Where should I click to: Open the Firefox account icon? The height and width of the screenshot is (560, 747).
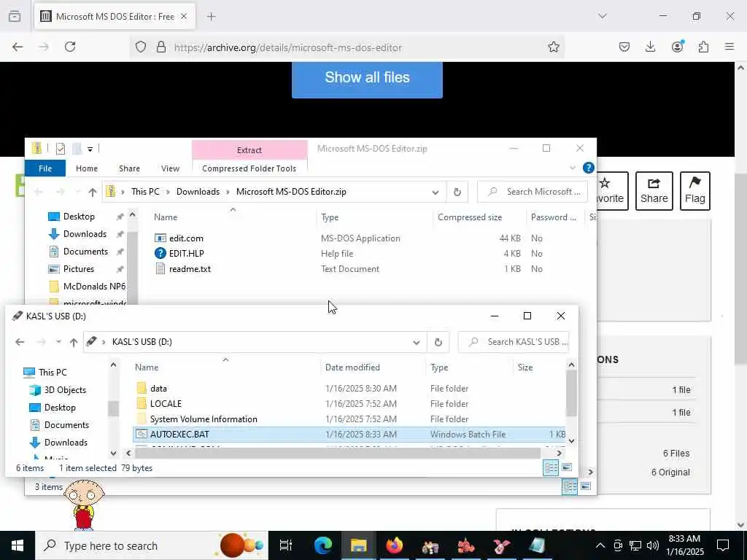[677, 47]
